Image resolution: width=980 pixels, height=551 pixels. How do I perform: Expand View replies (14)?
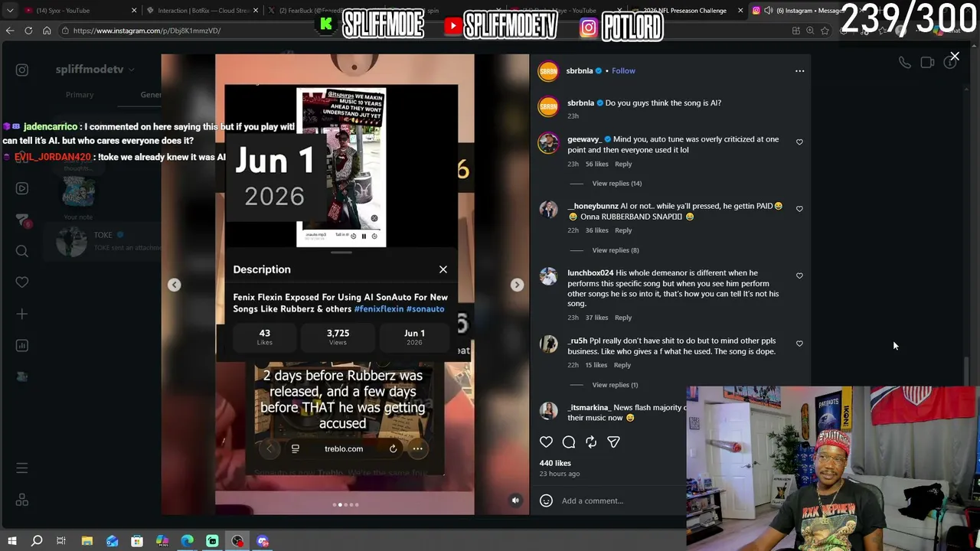click(616, 184)
